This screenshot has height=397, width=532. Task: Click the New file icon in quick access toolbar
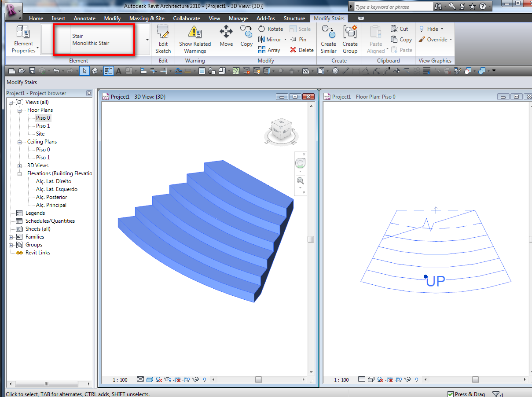12,70
